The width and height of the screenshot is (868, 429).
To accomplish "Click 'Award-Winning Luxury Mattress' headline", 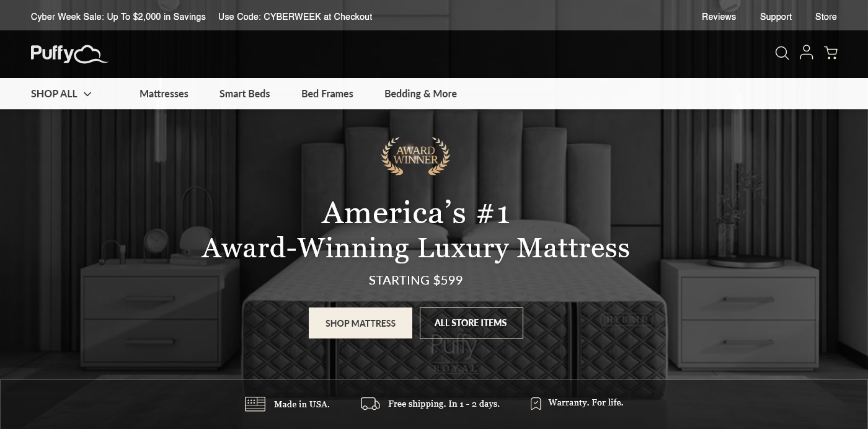I will coord(415,248).
